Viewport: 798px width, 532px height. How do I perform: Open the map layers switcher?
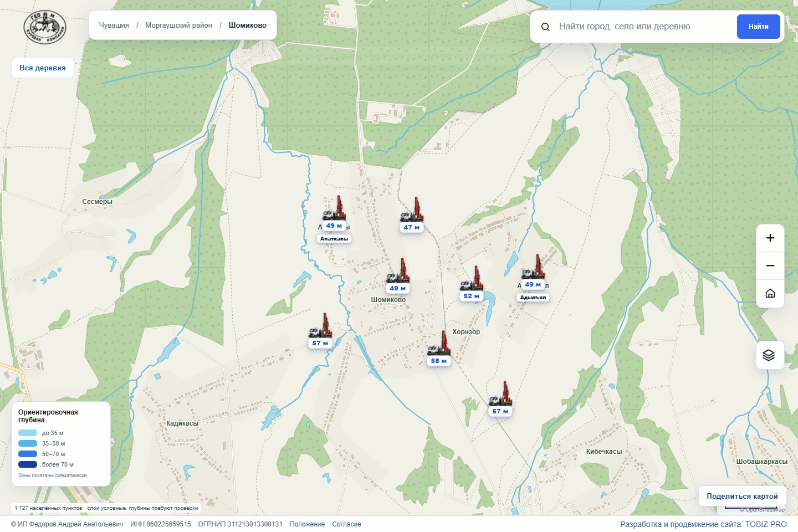(770, 355)
